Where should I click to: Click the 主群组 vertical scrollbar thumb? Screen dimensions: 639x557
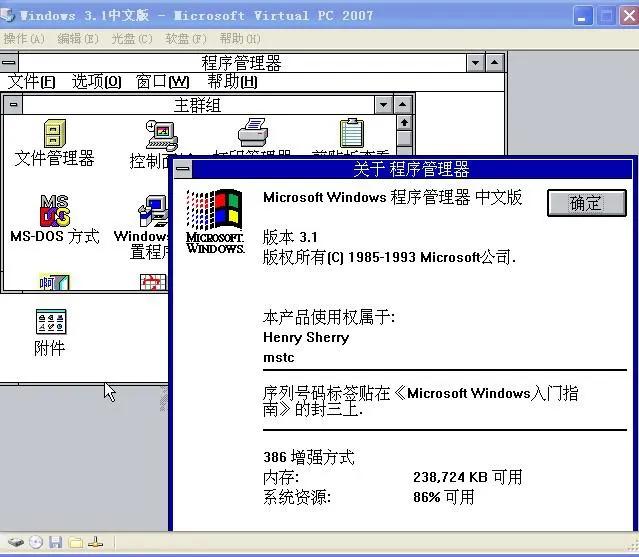(x=404, y=139)
